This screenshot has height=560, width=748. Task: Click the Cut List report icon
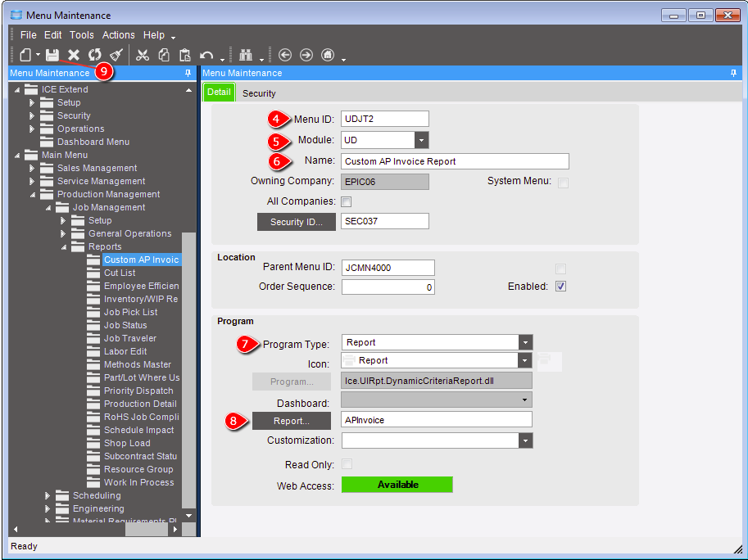click(93, 273)
